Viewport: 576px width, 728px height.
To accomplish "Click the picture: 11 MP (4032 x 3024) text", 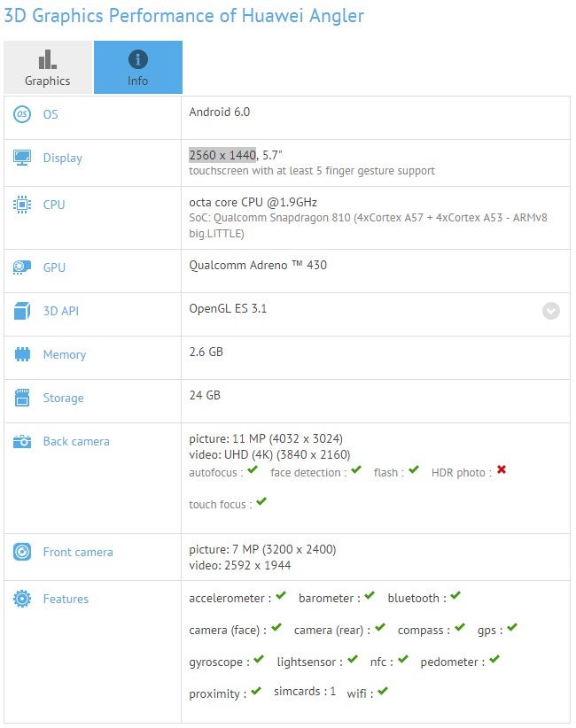I will click(x=266, y=438).
